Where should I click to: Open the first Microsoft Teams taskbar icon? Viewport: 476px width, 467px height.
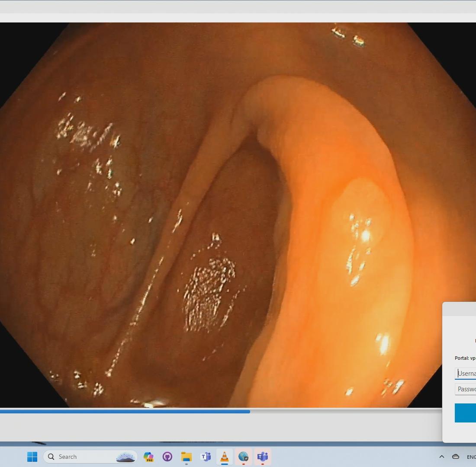click(206, 457)
